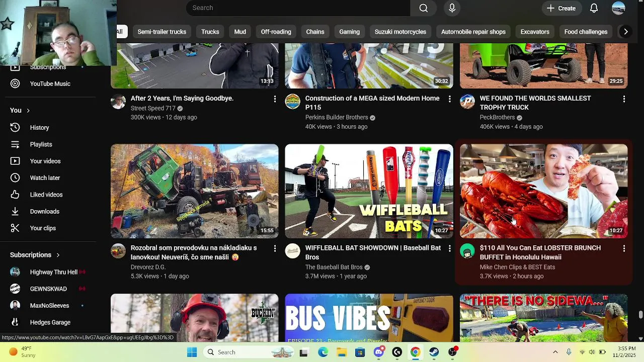Open File Explorer from taskbar
644x362 pixels.
[x=342, y=352]
